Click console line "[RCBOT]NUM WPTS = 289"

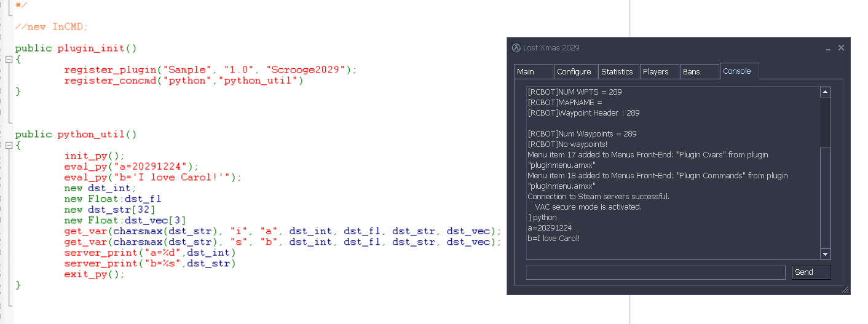pos(575,92)
